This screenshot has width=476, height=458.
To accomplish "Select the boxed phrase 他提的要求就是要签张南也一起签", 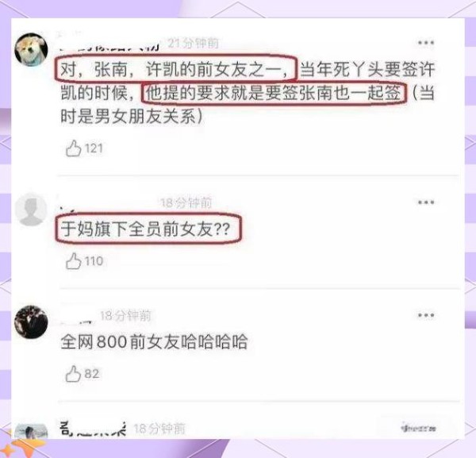I will (x=274, y=93).
